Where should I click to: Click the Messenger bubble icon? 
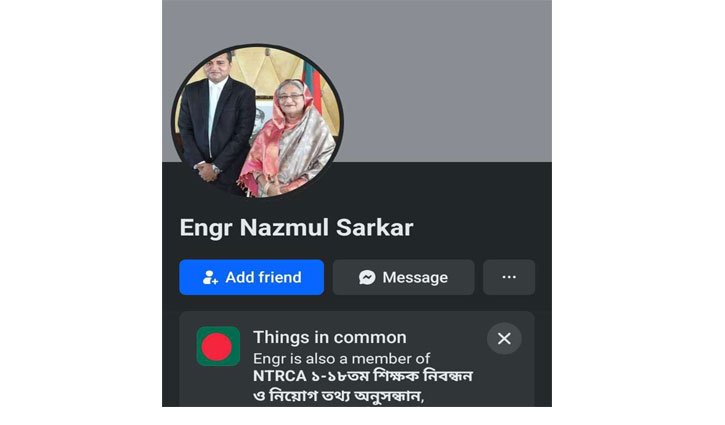tap(367, 277)
